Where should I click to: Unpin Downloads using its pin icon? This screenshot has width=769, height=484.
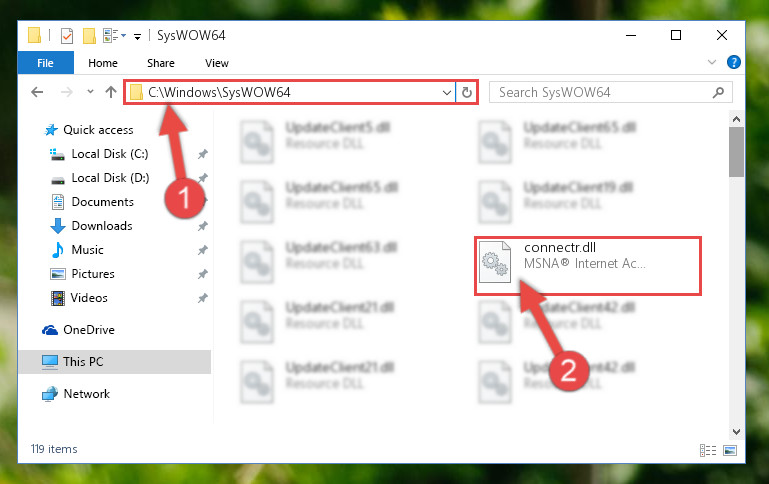(x=203, y=226)
